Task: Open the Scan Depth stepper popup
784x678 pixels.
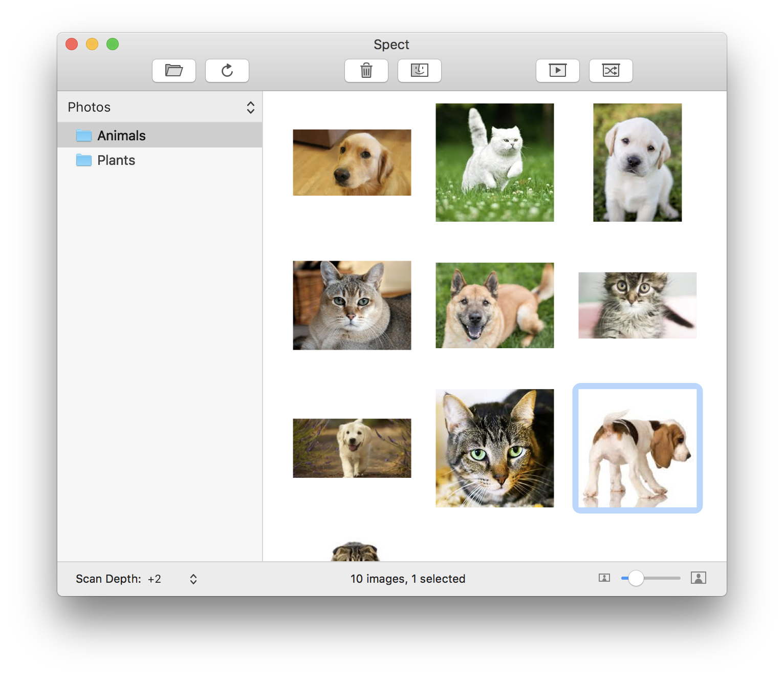Action: pos(193,579)
